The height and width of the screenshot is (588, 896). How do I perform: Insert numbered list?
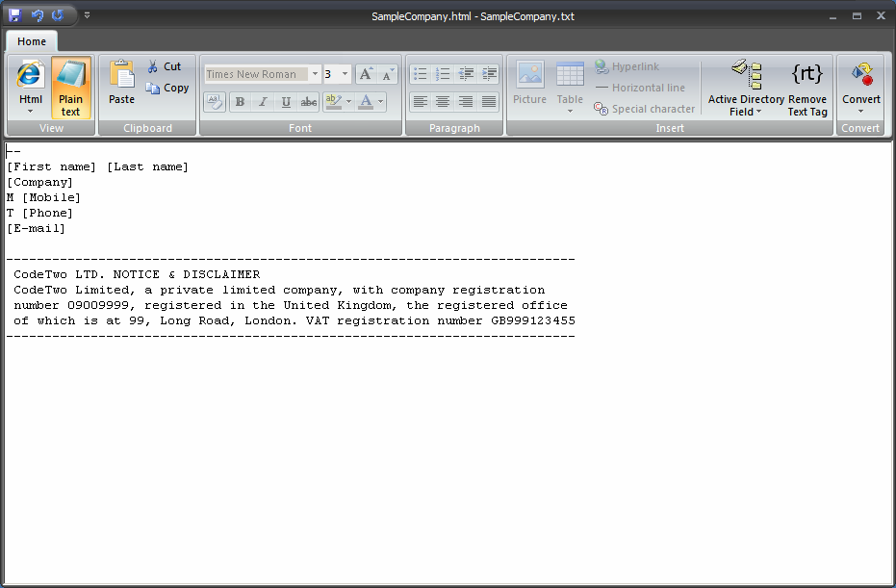point(443,74)
